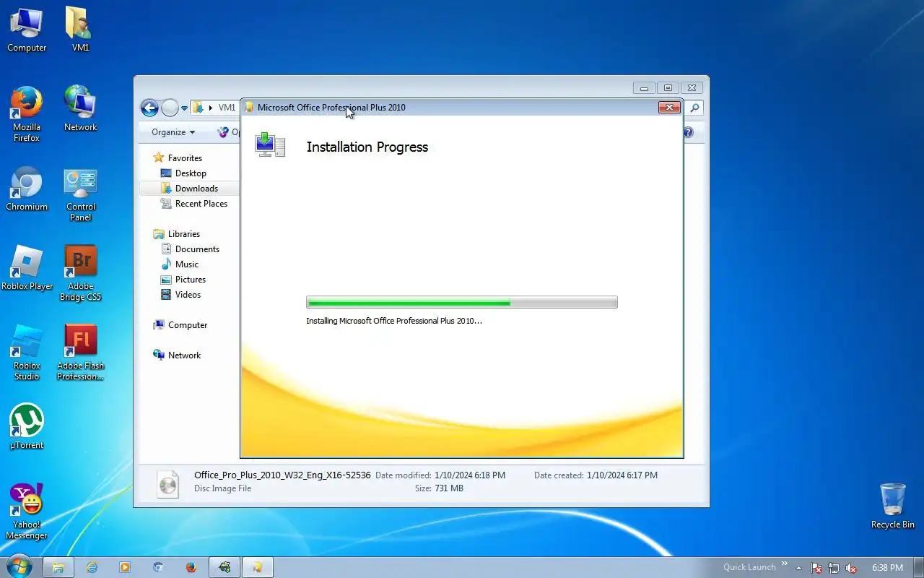924x578 pixels.
Task: Select Favorites in the navigation pane
Action: pyautogui.click(x=185, y=158)
